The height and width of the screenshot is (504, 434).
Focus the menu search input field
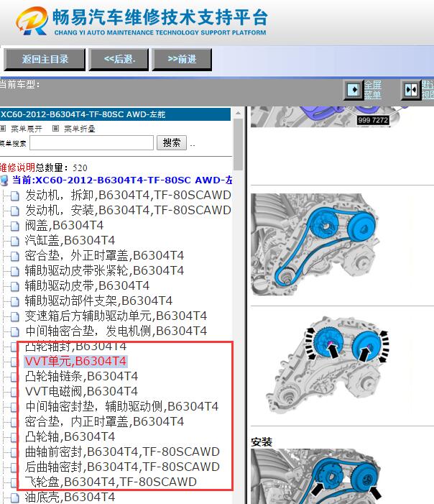(91, 142)
